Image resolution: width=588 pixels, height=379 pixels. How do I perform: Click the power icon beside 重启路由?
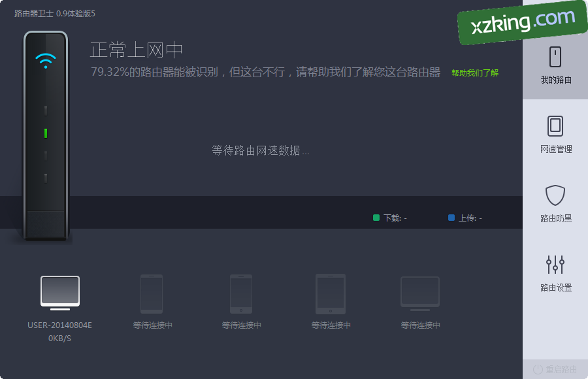click(x=537, y=368)
